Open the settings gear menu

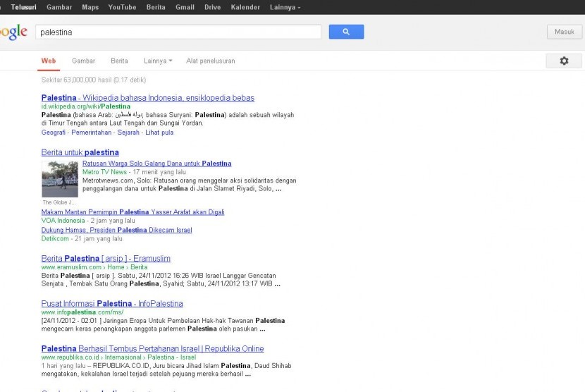click(x=564, y=61)
